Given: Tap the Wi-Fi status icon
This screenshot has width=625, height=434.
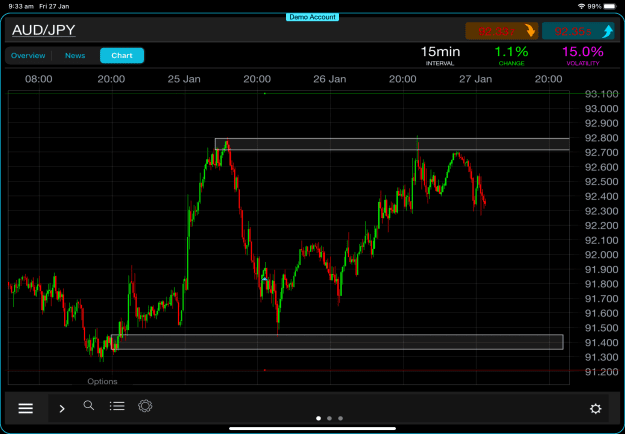Looking at the screenshot, I should click(x=581, y=6).
